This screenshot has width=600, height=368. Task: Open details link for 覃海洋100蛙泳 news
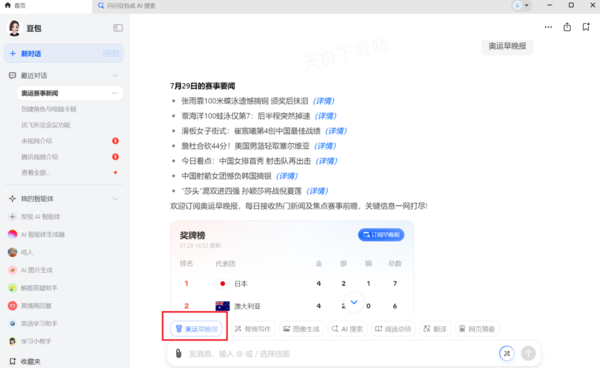325,116
